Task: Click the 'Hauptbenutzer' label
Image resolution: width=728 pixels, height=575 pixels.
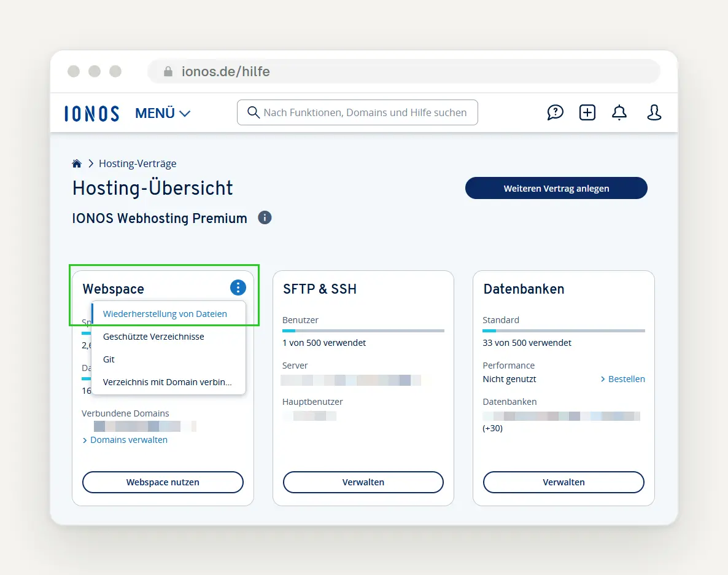Action: [x=312, y=402]
